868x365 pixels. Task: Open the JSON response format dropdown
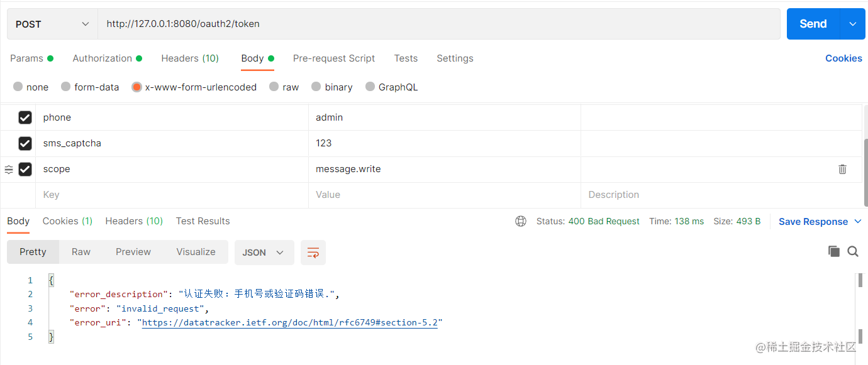[x=264, y=251]
